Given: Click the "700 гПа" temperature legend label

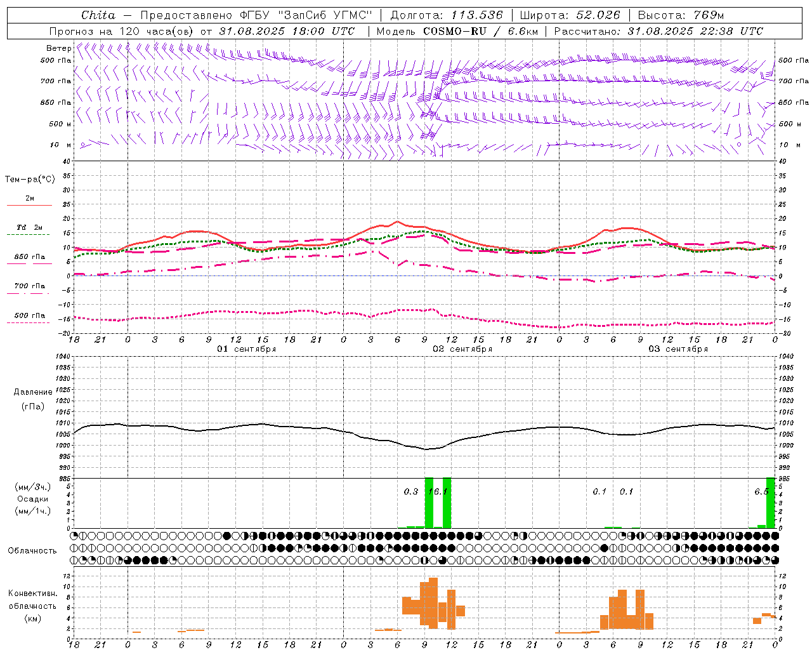Looking at the screenshot, I should coord(30,286).
